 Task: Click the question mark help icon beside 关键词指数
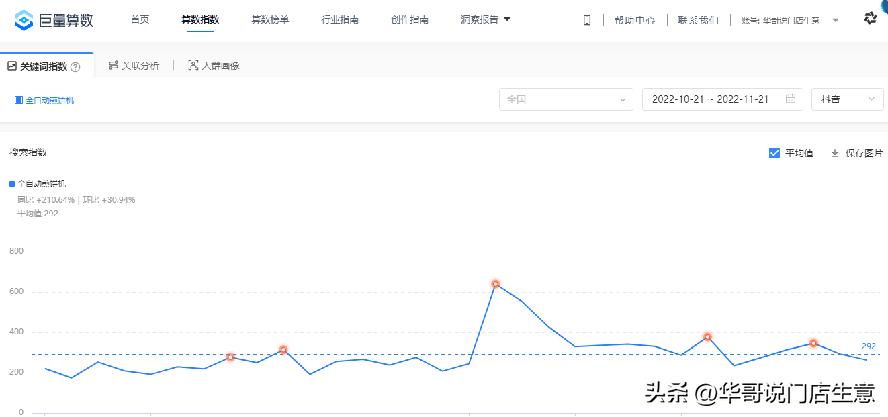pyautogui.click(x=75, y=67)
